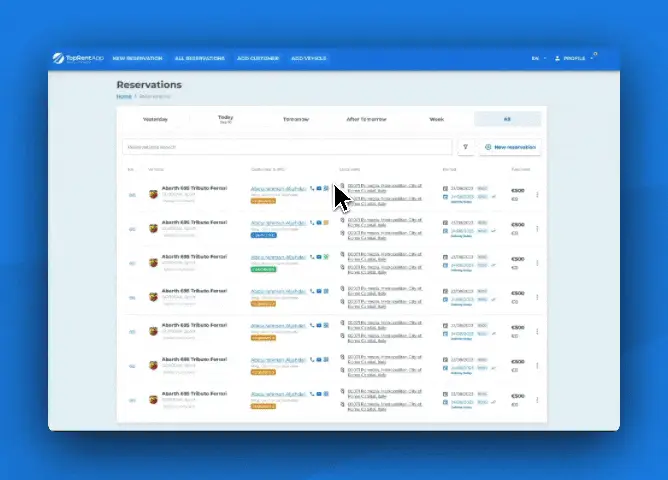Click the TopRent App logo
This screenshot has width=668, height=480.
pyautogui.click(x=78, y=58)
